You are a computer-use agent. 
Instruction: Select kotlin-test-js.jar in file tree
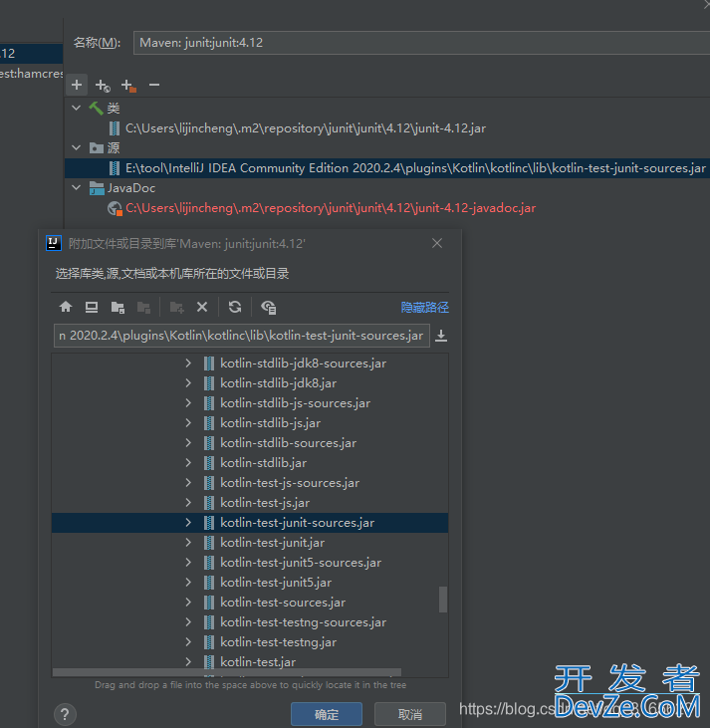pos(265,503)
